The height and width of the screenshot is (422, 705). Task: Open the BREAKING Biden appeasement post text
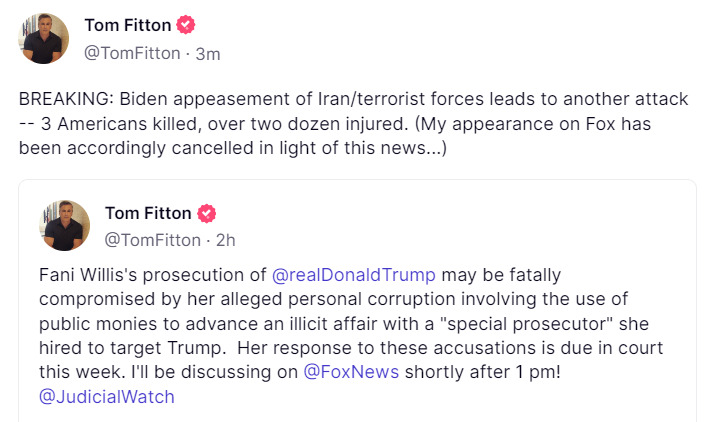pyautogui.click(x=353, y=123)
